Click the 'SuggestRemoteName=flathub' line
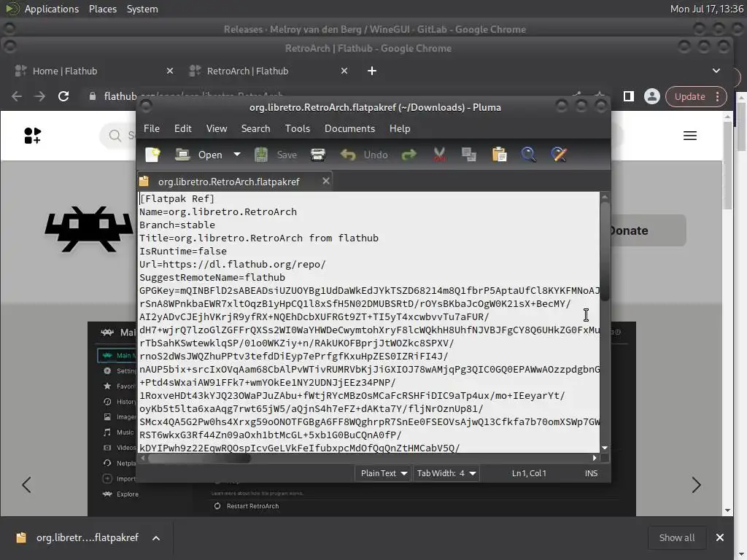 coord(212,277)
